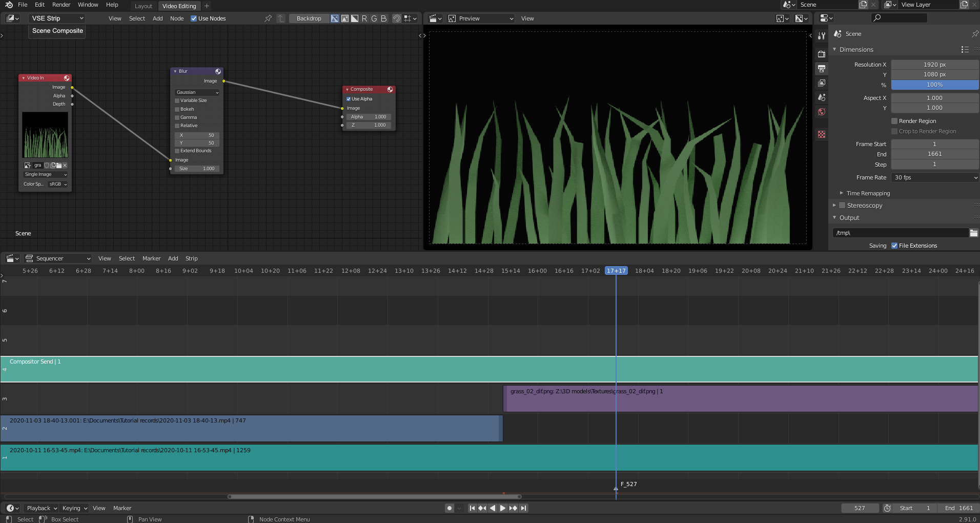This screenshot has height=523, width=980.
Task: Click the pin node tree icon
Action: 268,18
